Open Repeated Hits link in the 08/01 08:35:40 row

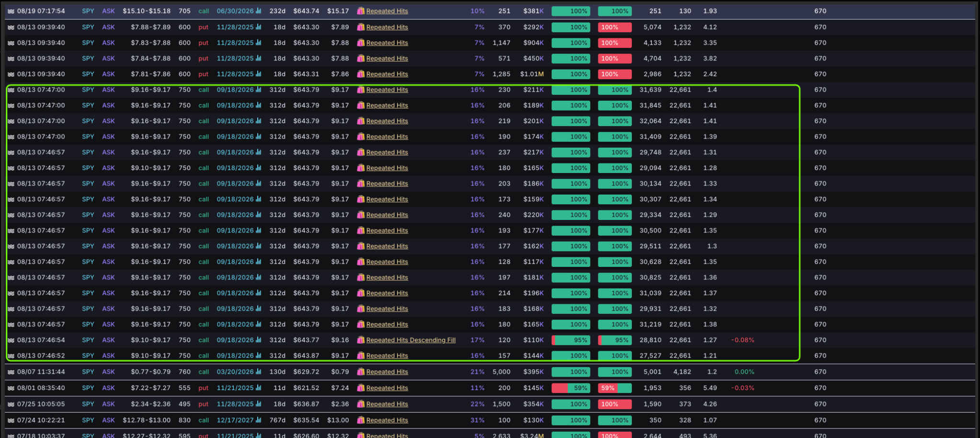coord(387,388)
